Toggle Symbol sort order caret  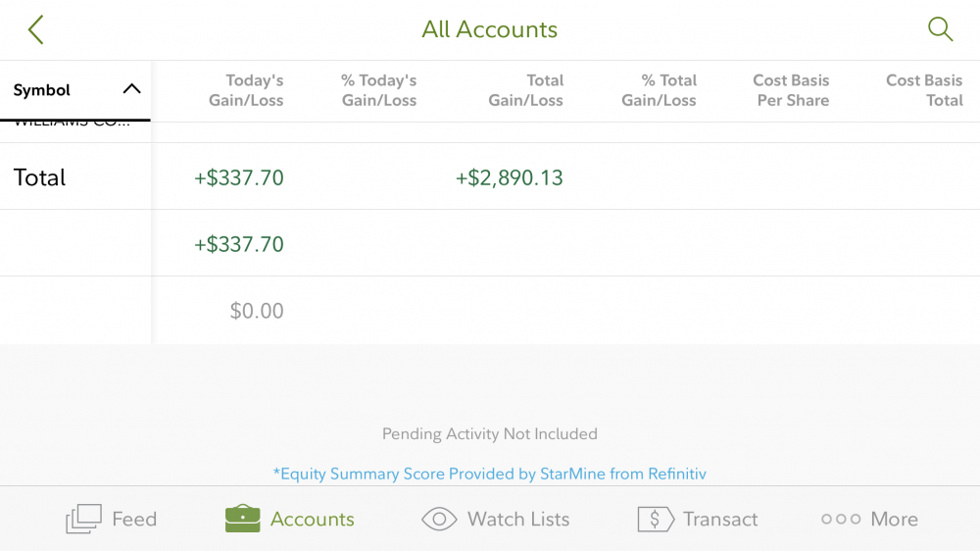(131, 89)
